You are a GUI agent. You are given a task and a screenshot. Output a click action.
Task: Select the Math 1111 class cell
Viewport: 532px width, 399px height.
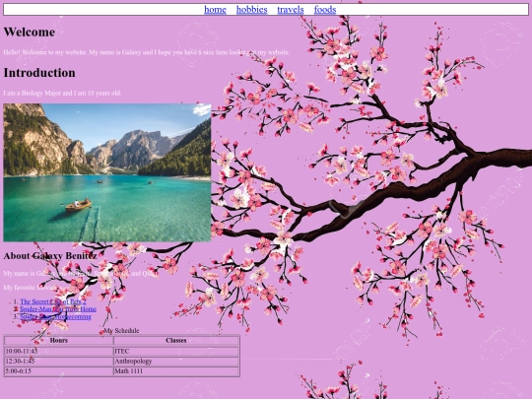coord(176,371)
